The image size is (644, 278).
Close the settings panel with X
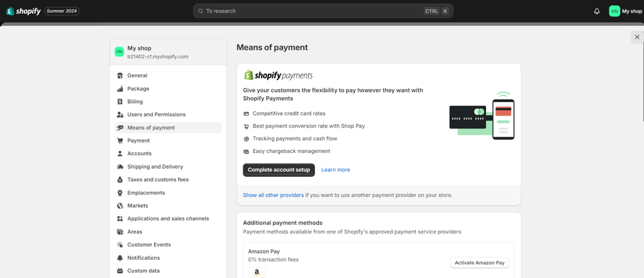pos(637,37)
